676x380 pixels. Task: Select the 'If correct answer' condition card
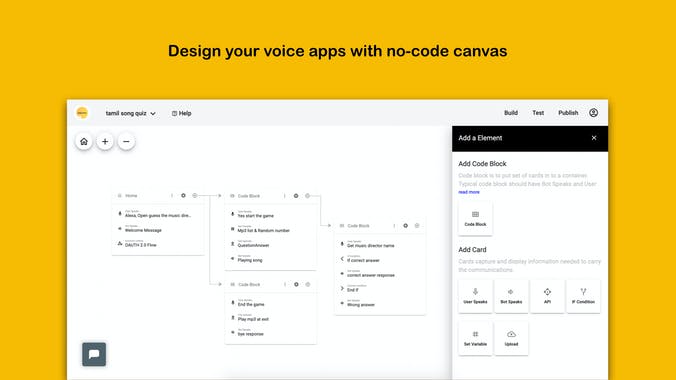coord(380,259)
